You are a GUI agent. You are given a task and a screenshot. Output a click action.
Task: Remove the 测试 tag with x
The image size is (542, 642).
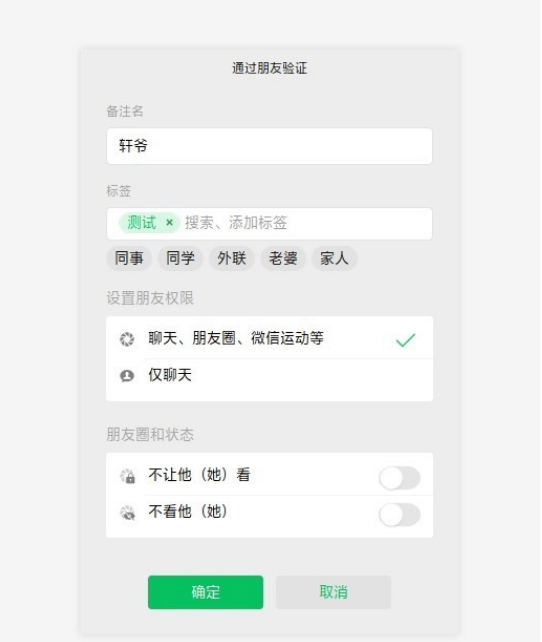coord(169,223)
